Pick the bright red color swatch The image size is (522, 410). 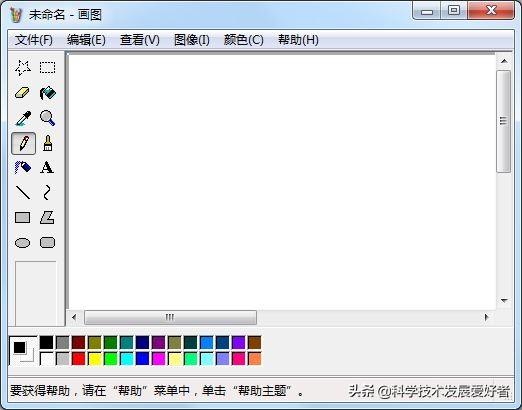coord(79,359)
